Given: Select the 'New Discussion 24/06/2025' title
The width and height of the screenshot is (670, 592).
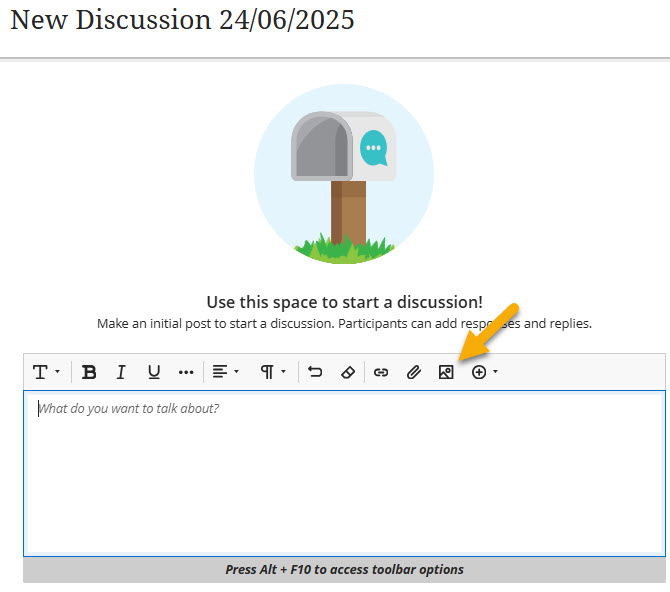Looking at the screenshot, I should coord(182,20).
